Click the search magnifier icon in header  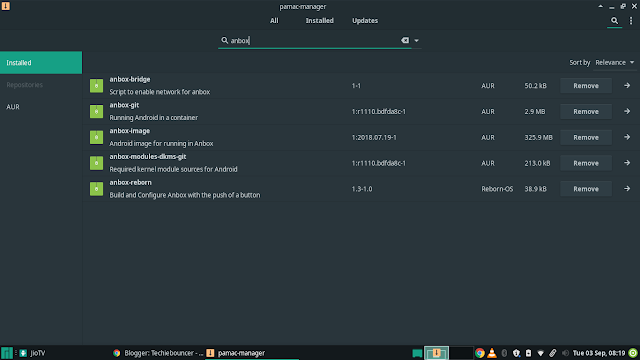[614, 20]
